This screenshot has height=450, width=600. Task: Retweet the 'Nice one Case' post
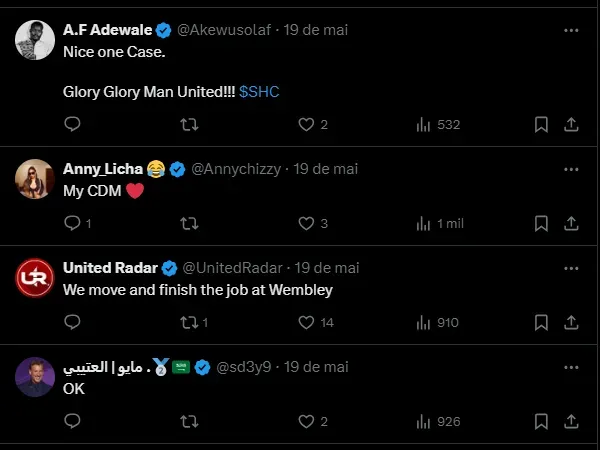187,124
